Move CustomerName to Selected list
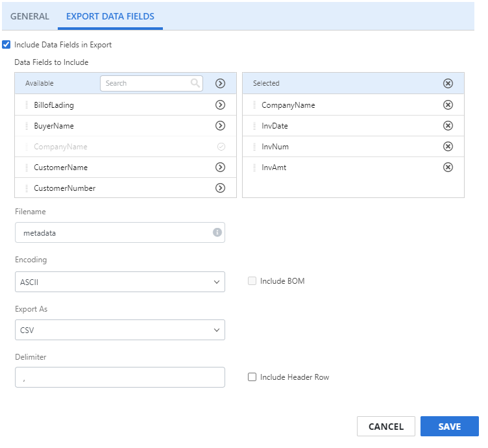The width and height of the screenshot is (488, 448). click(220, 168)
